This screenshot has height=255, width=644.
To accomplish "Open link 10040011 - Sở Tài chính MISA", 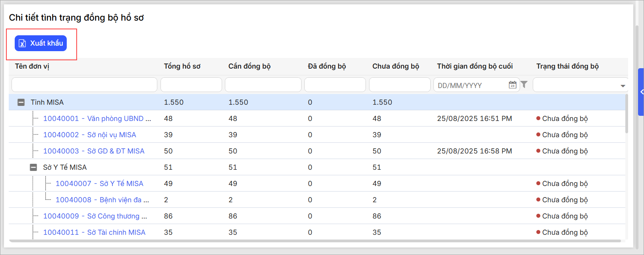I will click(x=94, y=232).
